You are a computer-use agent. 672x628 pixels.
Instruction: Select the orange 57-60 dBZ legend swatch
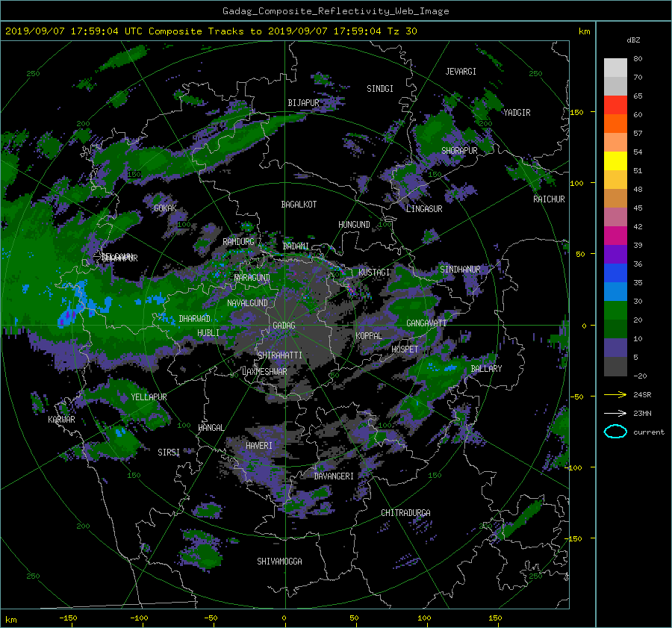tap(615, 124)
